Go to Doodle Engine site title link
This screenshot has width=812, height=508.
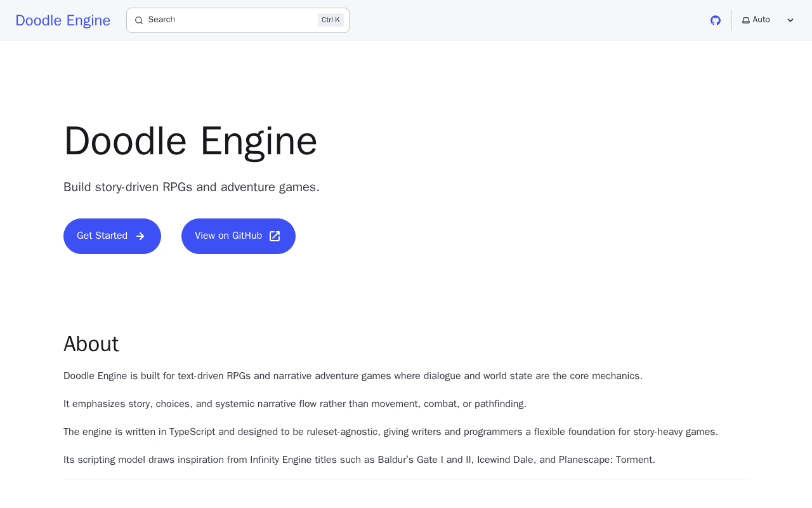pyautogui.click(x=63, y=20)
